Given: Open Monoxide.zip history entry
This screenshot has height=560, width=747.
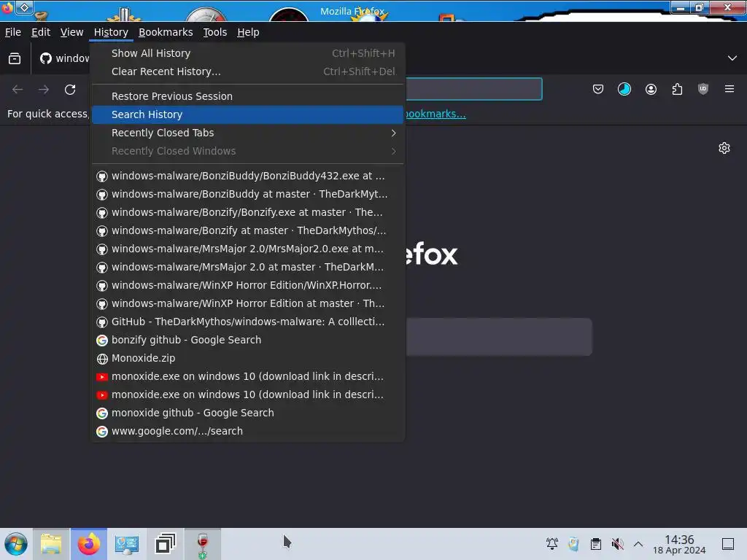Looking at the screenshot, I should [x=248, y=358].
